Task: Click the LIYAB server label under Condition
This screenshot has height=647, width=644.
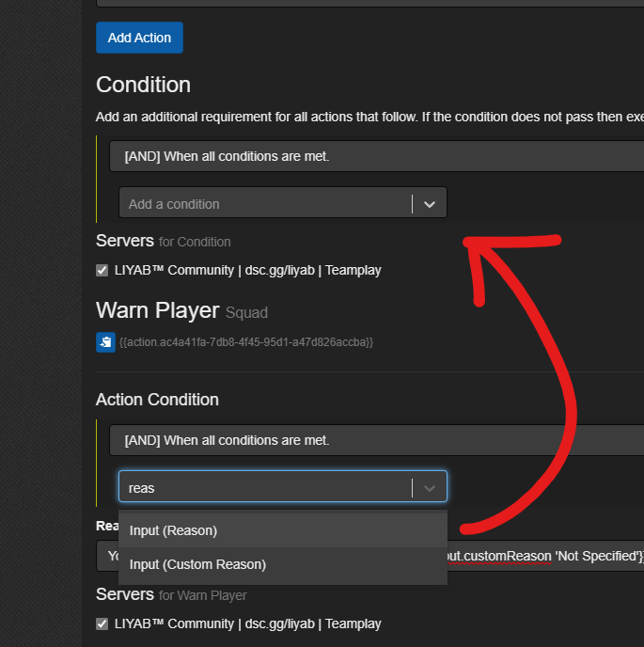Action: tap(247, 271)
